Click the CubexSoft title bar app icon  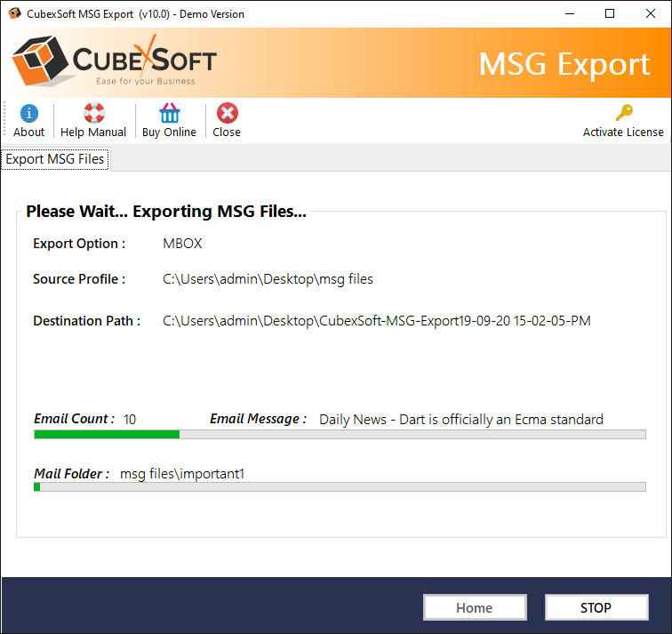(x=14, y=13)
